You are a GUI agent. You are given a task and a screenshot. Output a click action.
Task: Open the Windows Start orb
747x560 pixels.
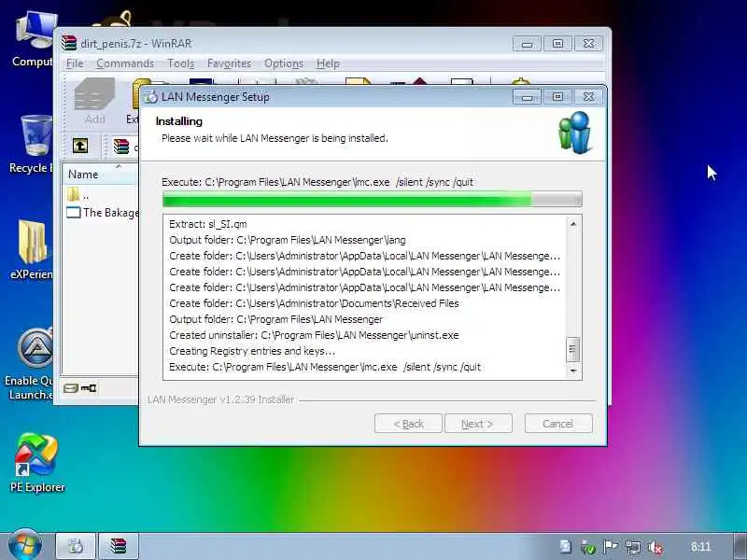tap(25, 546)
